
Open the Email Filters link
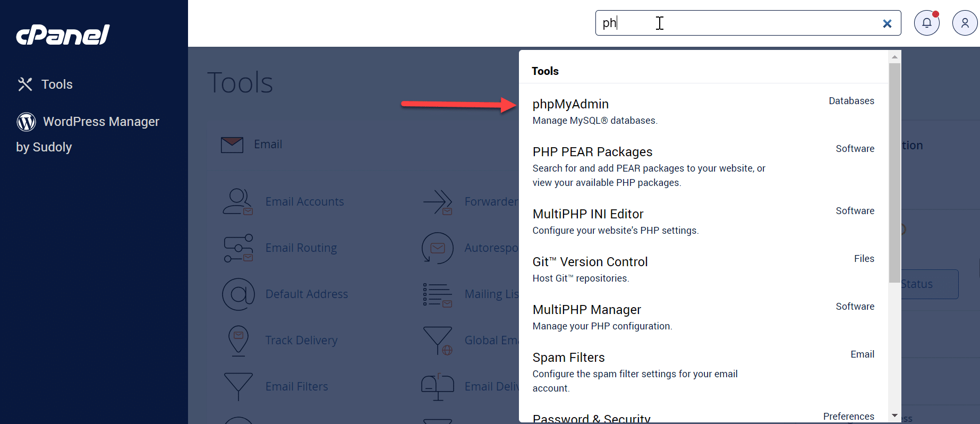tap(297, 387)
